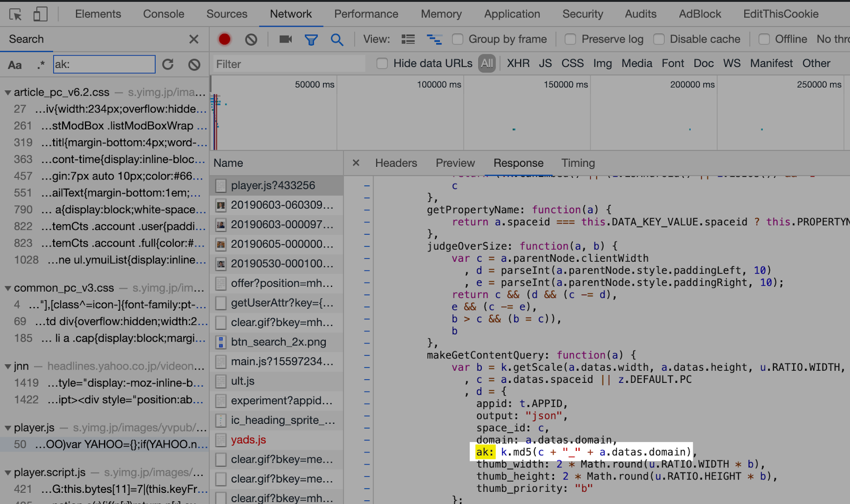
Task: Select the Img request filter
Action: [x=602, y=63]
